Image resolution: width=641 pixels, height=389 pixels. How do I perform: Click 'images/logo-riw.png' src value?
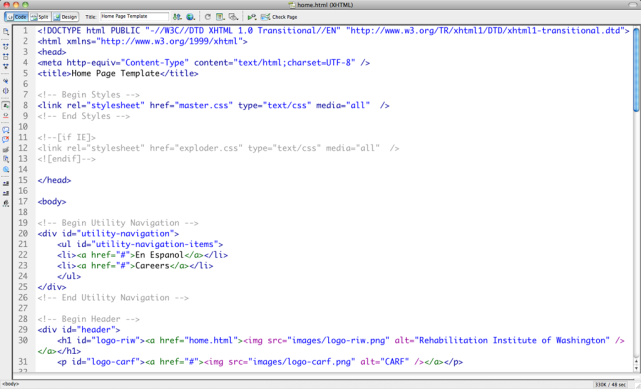pos(338,340)
